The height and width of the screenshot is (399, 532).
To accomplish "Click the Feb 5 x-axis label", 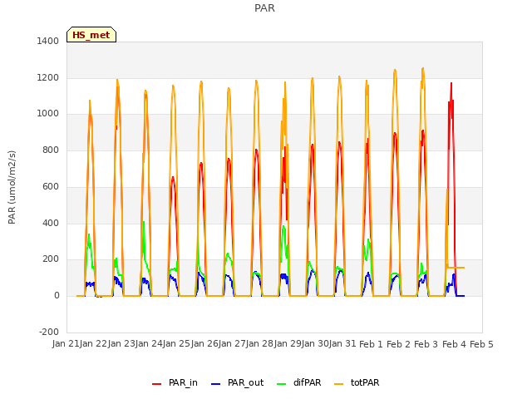I will click(481, 344).
